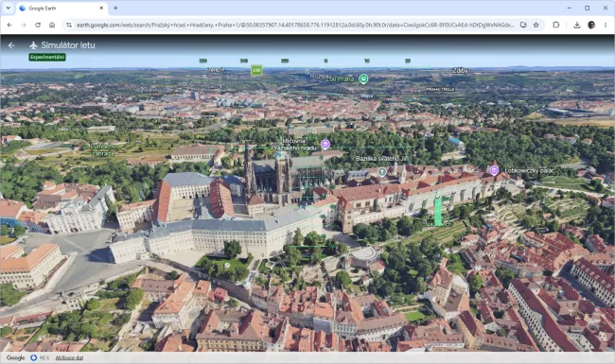
Task: Reload the Google Earth page
Action: [x=38, y=25]
